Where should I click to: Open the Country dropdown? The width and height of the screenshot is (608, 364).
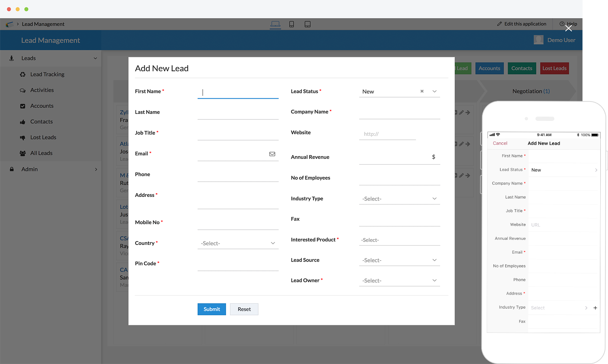tap(238, 243)
